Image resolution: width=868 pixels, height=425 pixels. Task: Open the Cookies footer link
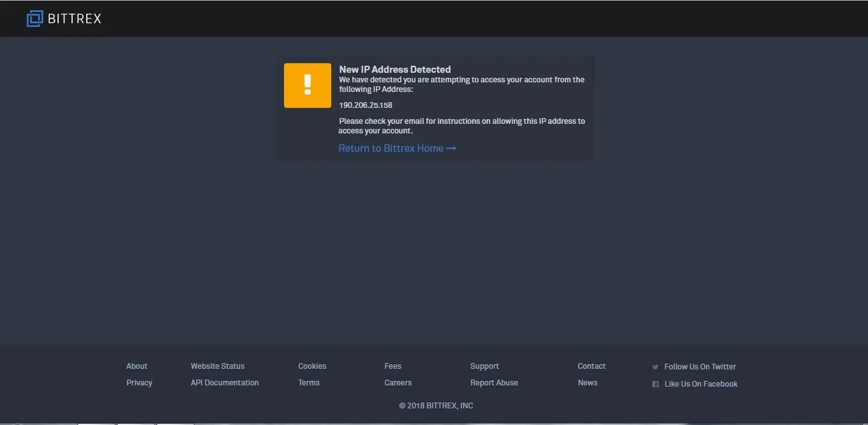coord(312,366)
